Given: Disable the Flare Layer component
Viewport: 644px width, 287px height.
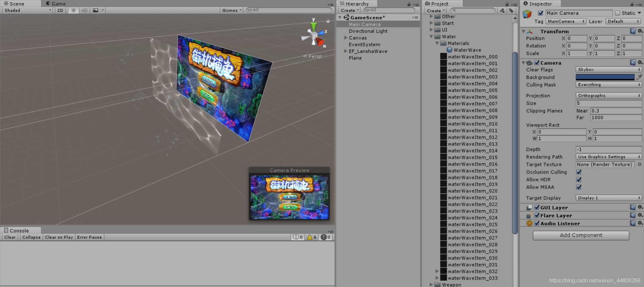Looking at the screenshot, I should tap(537, 215).
